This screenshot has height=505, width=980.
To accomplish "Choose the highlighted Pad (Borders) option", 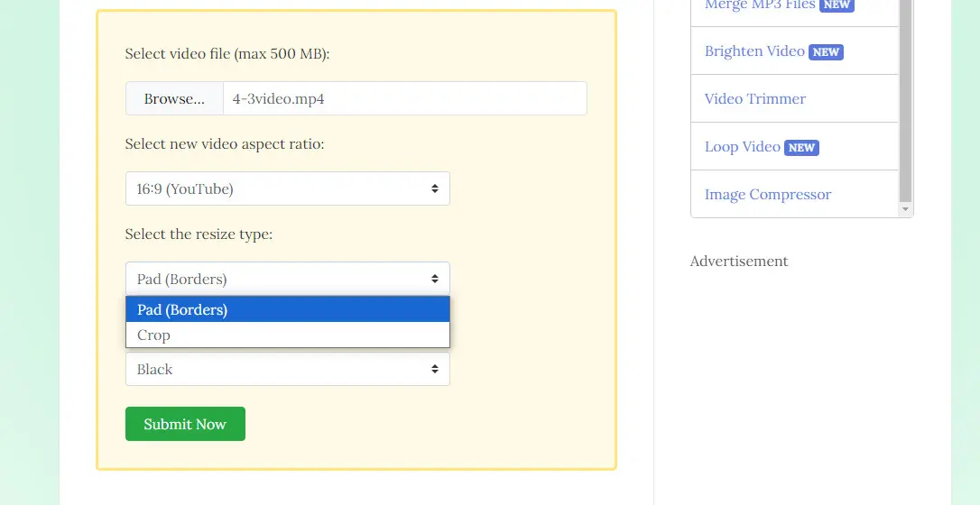I will (x=287, y=309).
